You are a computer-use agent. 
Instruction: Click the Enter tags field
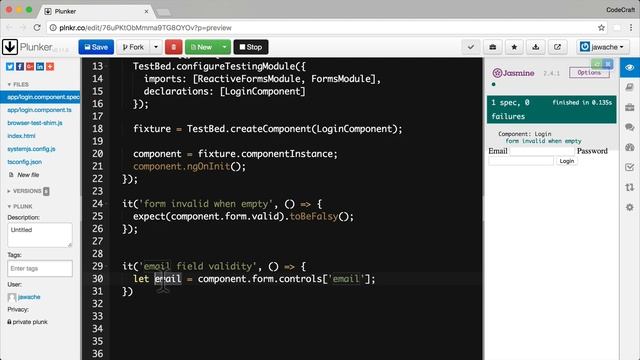pyautogui.click(x=40, y=269)
